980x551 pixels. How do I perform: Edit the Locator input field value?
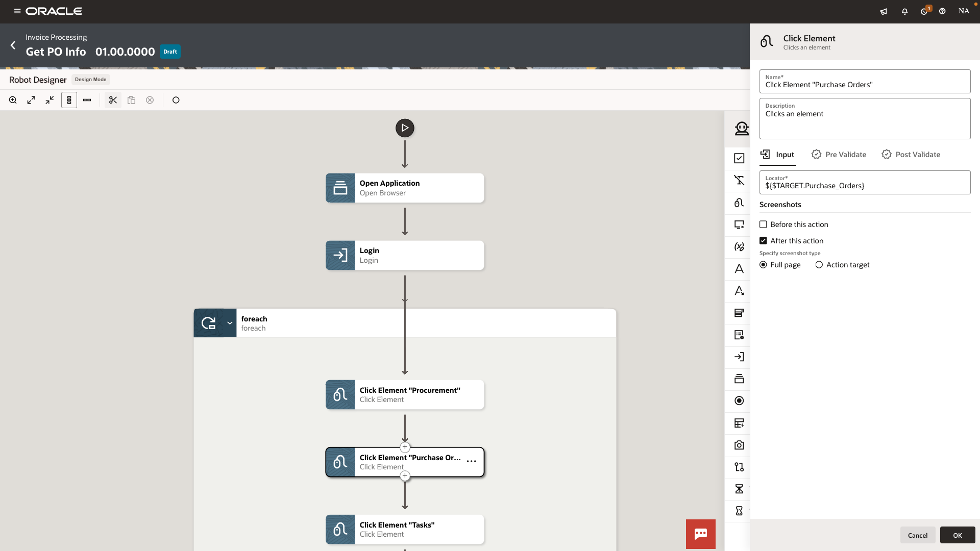864,186
